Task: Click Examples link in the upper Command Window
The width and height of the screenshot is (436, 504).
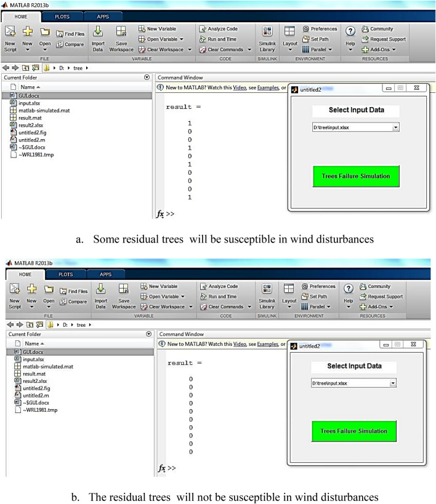Action: [x=267, y=87]
